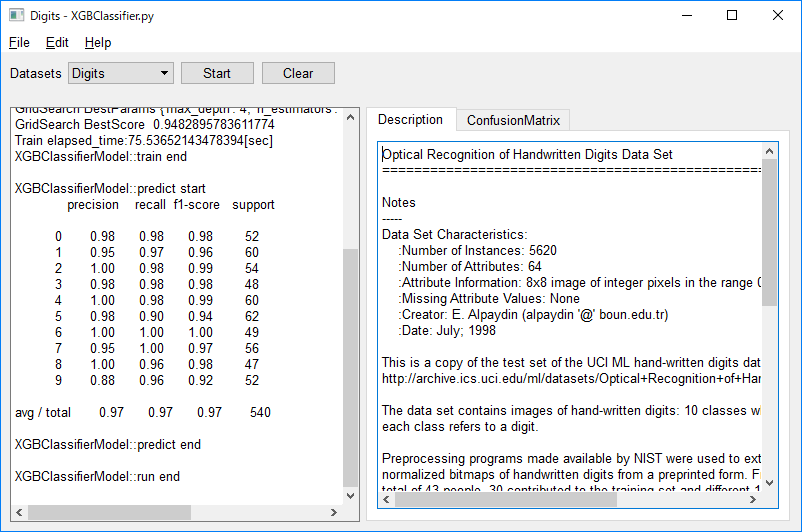
Task: Click the support value 52 for class 0
Action: [x=252, y=236]
